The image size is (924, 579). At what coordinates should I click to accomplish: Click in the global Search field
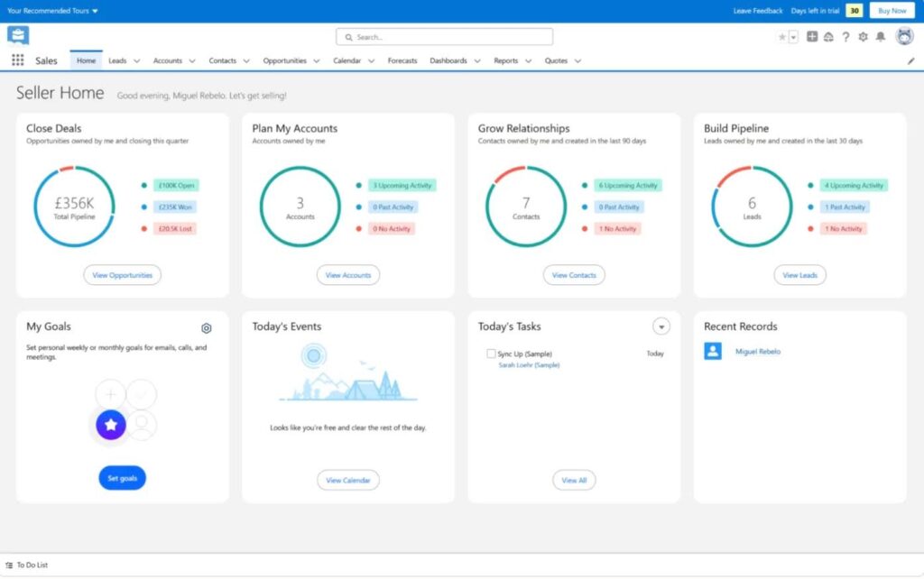pos(444,37)
